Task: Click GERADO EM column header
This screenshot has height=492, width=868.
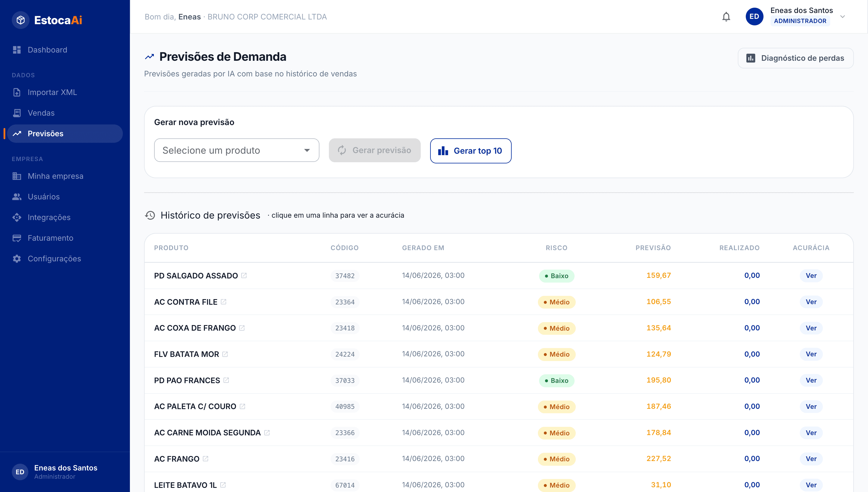Action: [423, 248]
